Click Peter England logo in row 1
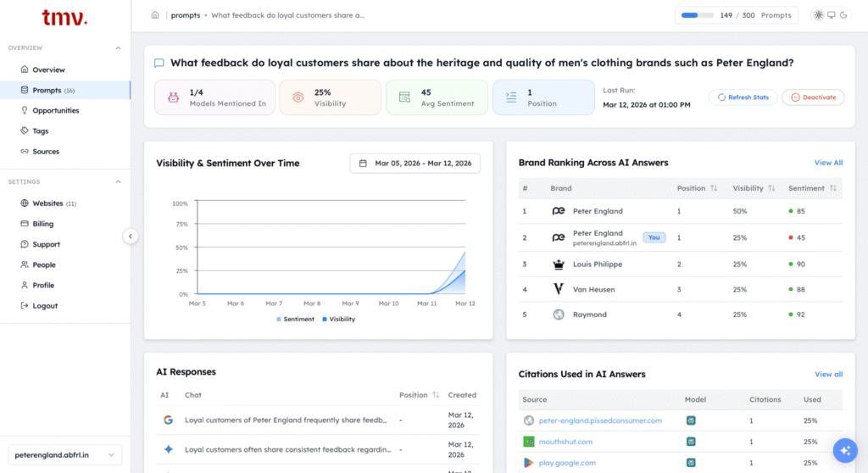This screenshot has height=473, width=868. coord(559,211)
